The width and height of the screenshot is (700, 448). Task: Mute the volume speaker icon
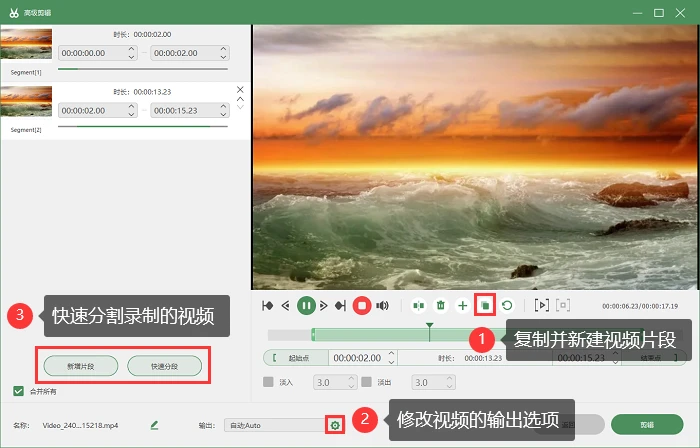coord(382,306)
